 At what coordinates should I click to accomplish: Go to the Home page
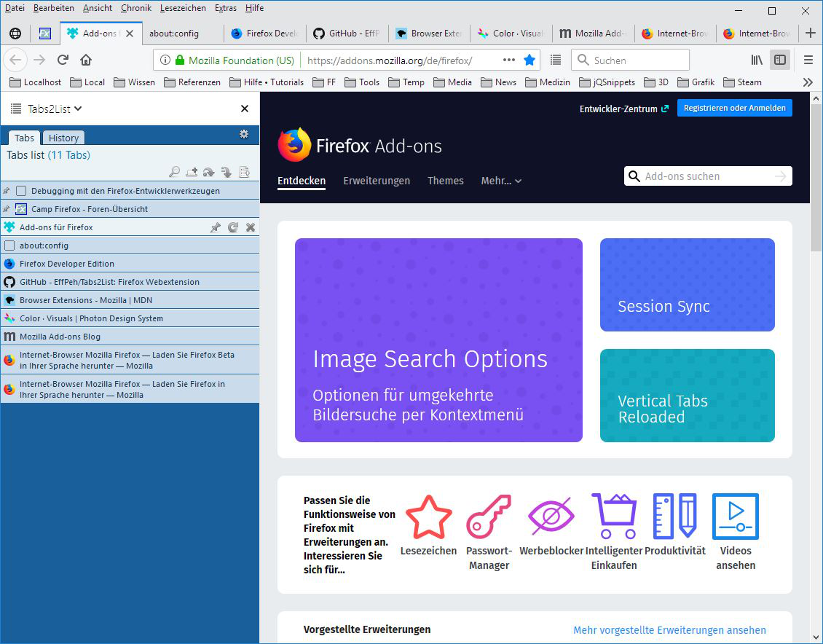coord(86,60)
